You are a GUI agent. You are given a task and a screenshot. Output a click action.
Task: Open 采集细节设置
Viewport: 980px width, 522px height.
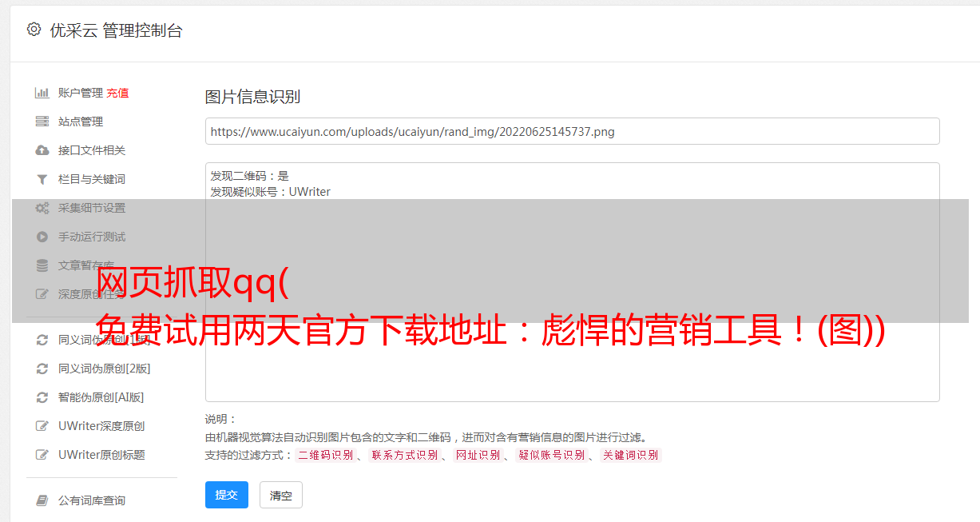coord(92,208)
